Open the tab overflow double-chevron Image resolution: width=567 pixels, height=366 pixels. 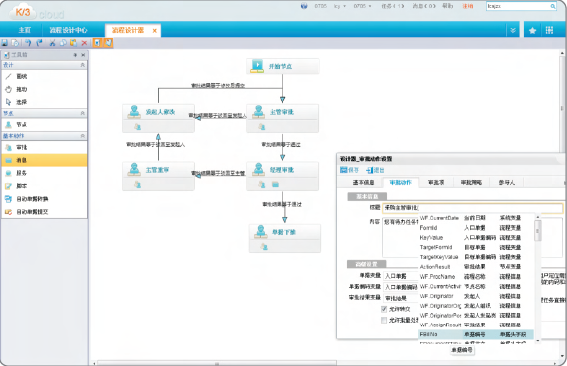click(513, 30)
